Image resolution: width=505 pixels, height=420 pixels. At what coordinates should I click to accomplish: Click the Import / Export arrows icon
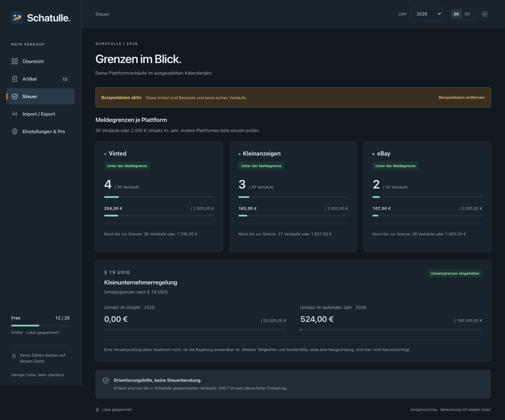pos(15,114)
